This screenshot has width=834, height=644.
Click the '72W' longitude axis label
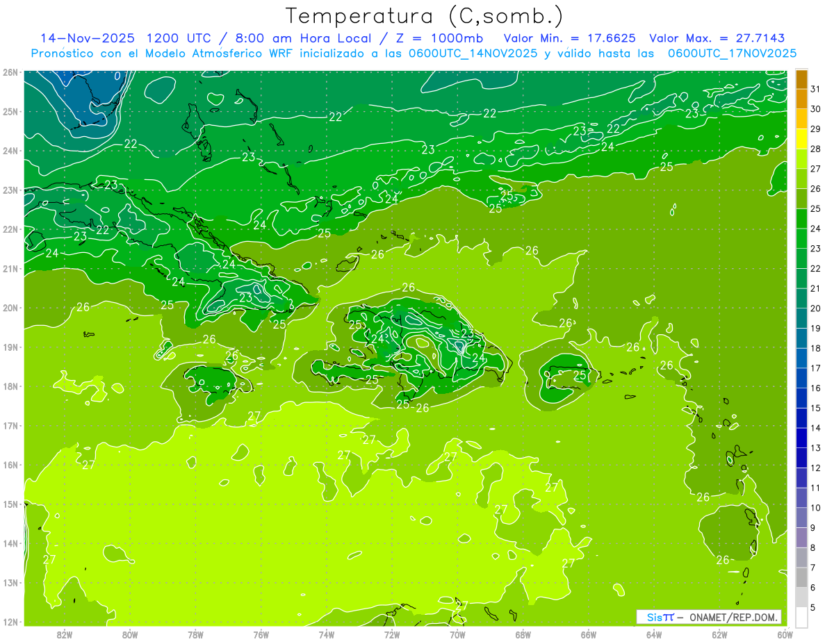coord(392,634)
